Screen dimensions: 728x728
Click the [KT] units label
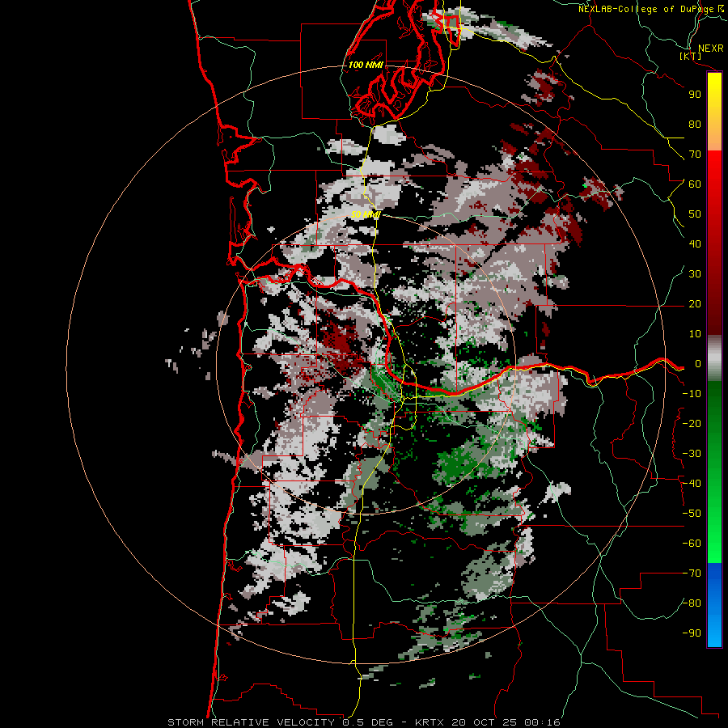click(x=691, y=56)
